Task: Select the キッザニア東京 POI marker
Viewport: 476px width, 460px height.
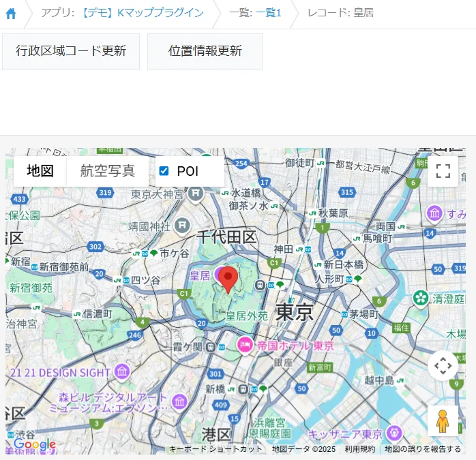Action: click(393, 433)
